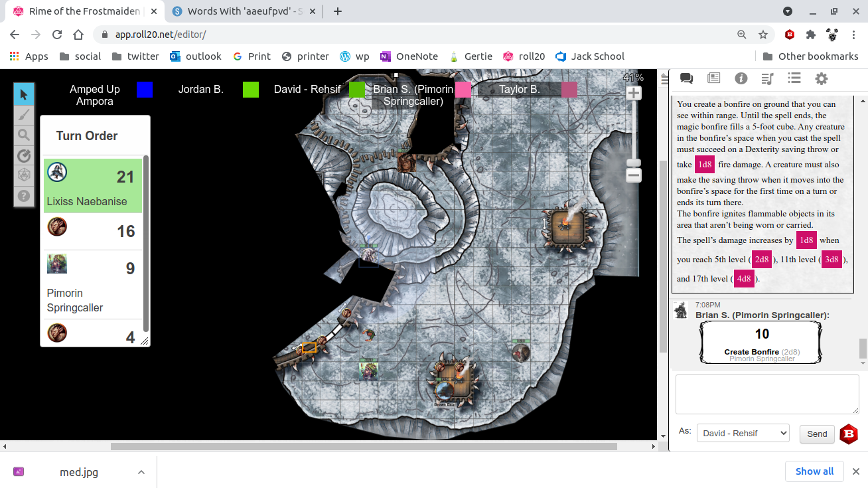
Task: Collapse the sidebar with handle toggle
Action: pos(663,80)
